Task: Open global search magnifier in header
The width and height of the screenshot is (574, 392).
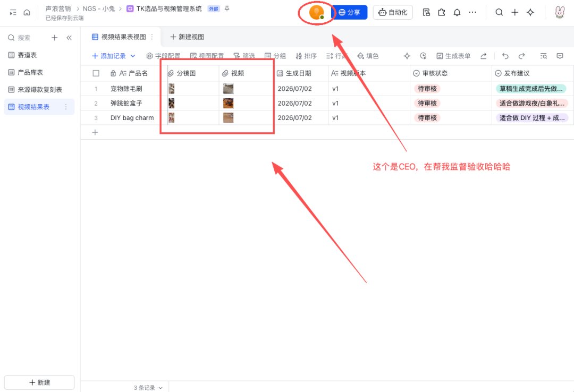Action: pyautogui.click(x=499, y=12)
